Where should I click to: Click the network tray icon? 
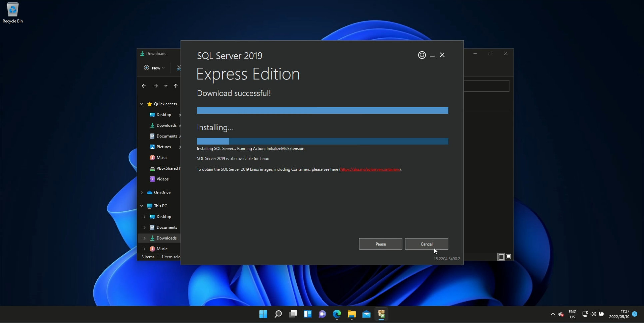(x=585, y=314)
